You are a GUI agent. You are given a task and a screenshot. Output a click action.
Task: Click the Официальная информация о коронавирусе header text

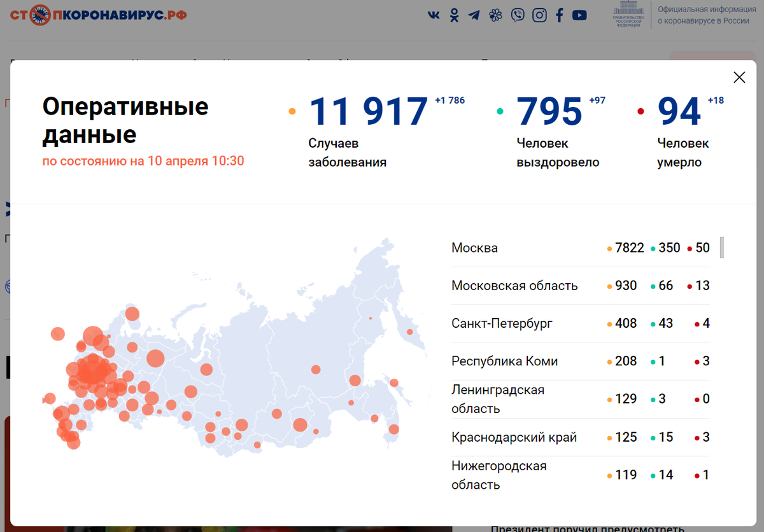707,15
